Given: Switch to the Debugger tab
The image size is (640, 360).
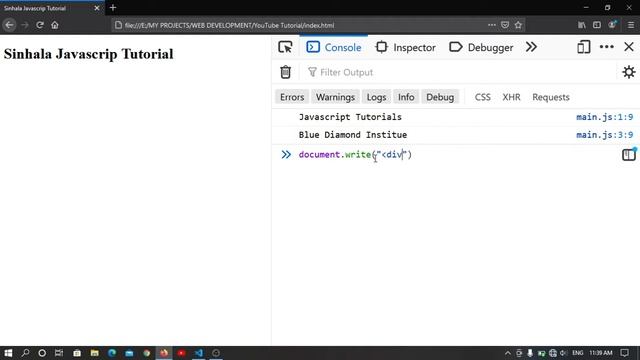Looking at the screenshot, I should 481,47.
